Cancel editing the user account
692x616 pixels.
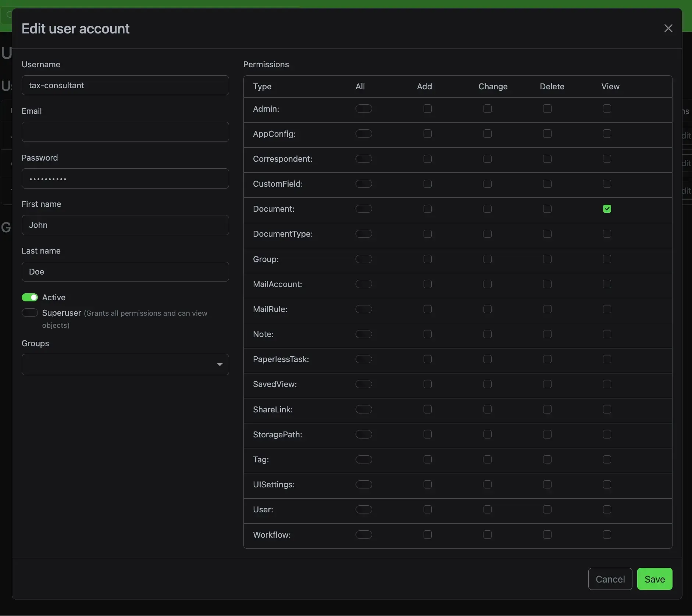pos(610,579)
